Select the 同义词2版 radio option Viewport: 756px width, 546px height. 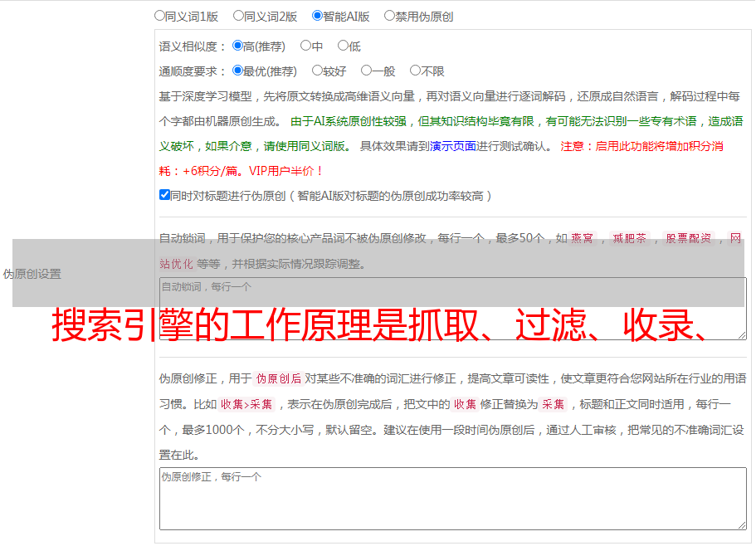(x=238, y=16)
